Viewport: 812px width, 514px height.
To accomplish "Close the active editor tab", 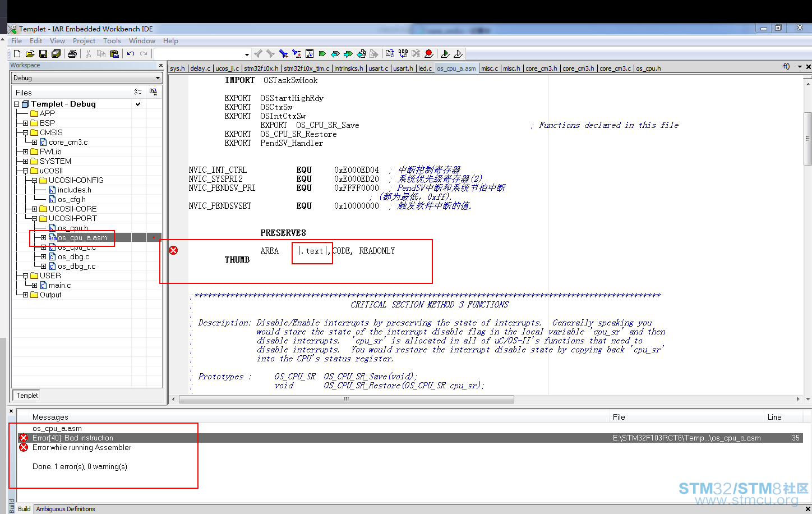I will pos(808,67).
